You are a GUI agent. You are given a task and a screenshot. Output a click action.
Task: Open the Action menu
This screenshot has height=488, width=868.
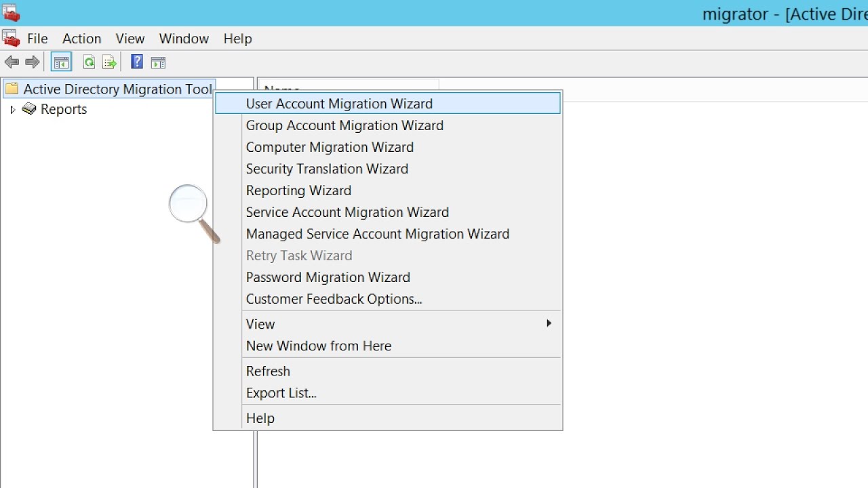[82, 39]
